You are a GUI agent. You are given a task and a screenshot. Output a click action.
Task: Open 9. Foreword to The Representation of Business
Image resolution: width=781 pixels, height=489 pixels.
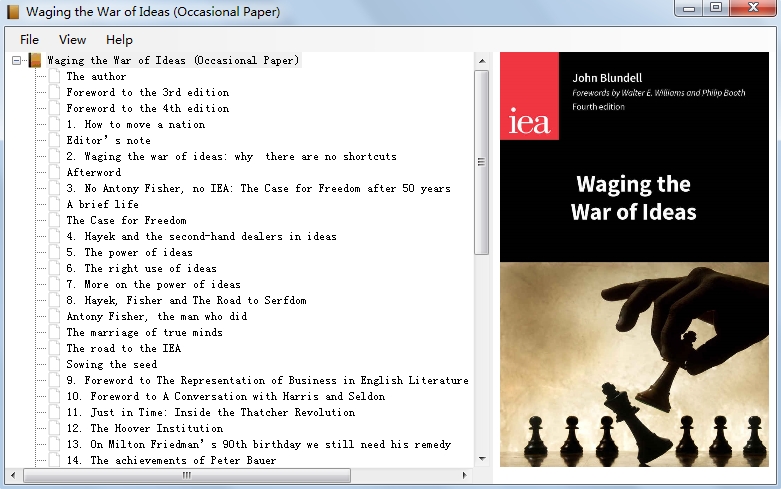pos(267,379)
